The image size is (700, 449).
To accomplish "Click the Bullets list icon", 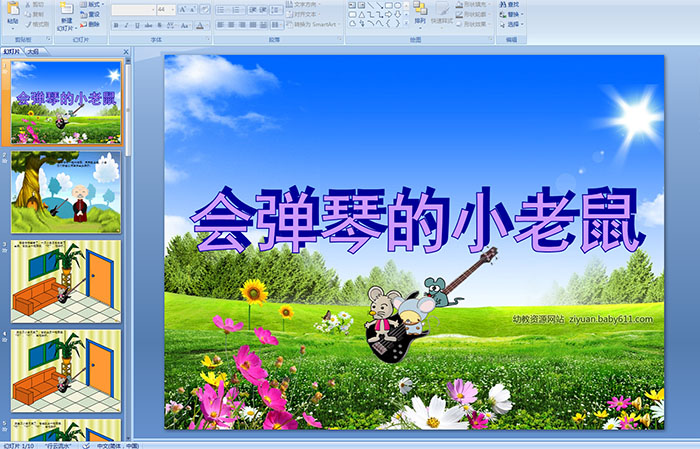I will 223,9.
